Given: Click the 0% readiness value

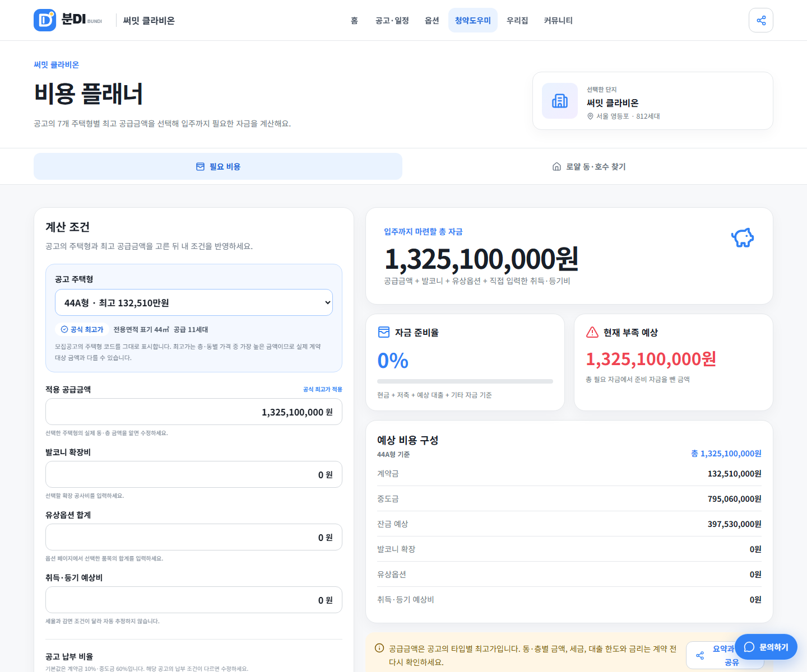Looking at the screenshot, I should click(x=393, y=361).
